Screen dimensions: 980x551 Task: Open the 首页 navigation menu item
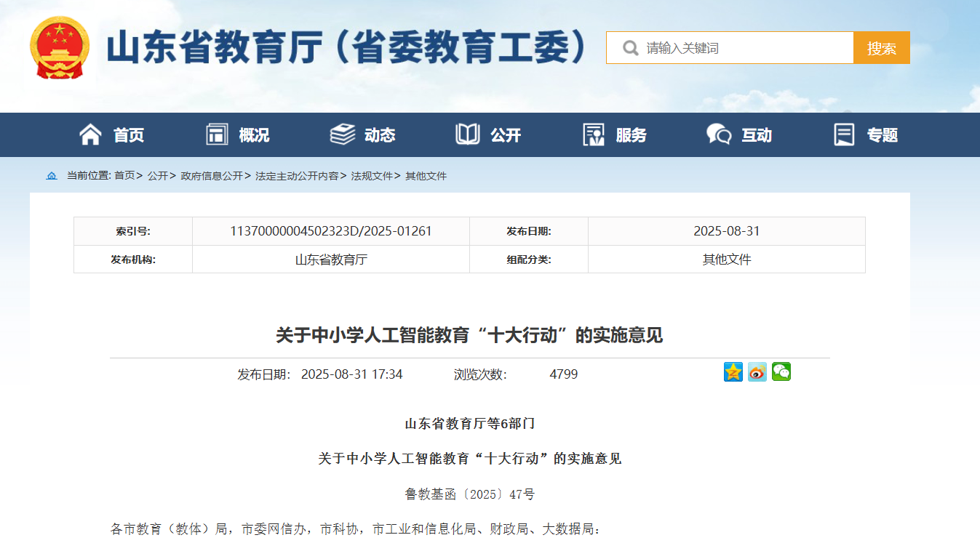tap(129, 135)
